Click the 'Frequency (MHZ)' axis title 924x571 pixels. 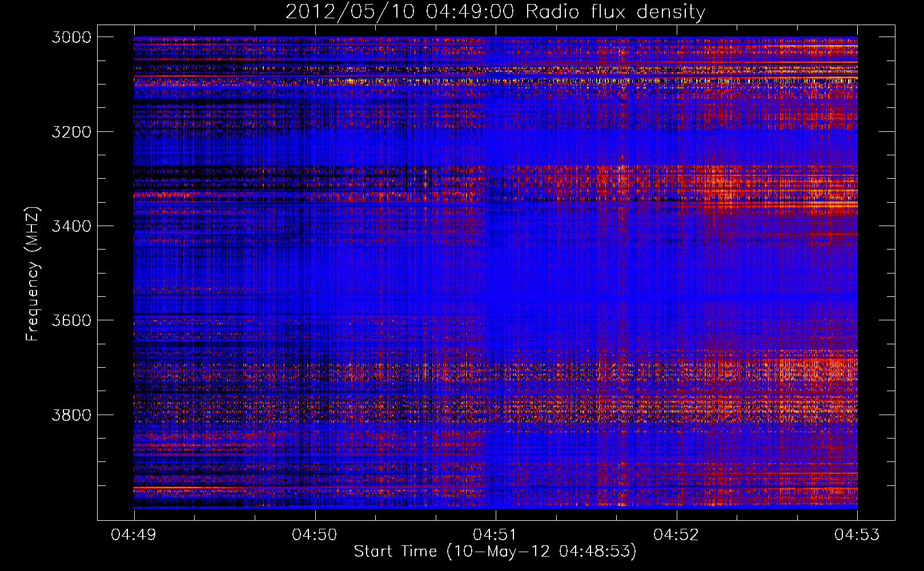[33, 274]
